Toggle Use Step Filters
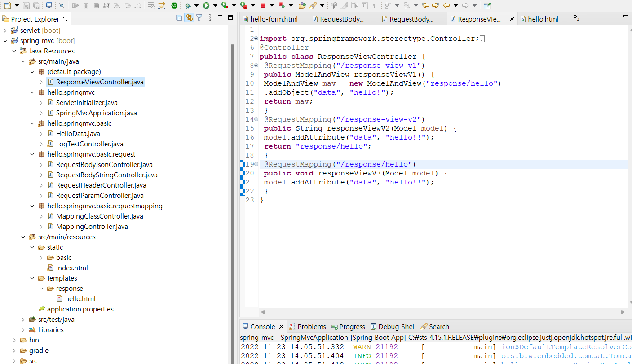 161,5
